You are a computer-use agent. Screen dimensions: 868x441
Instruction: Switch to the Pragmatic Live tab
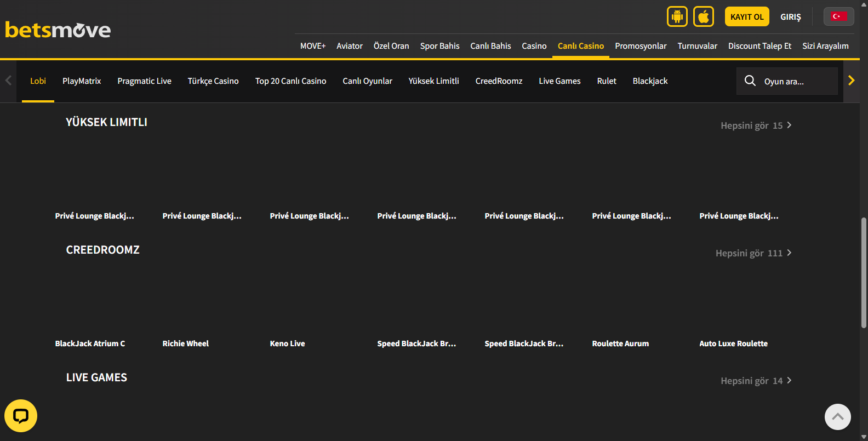144,81
